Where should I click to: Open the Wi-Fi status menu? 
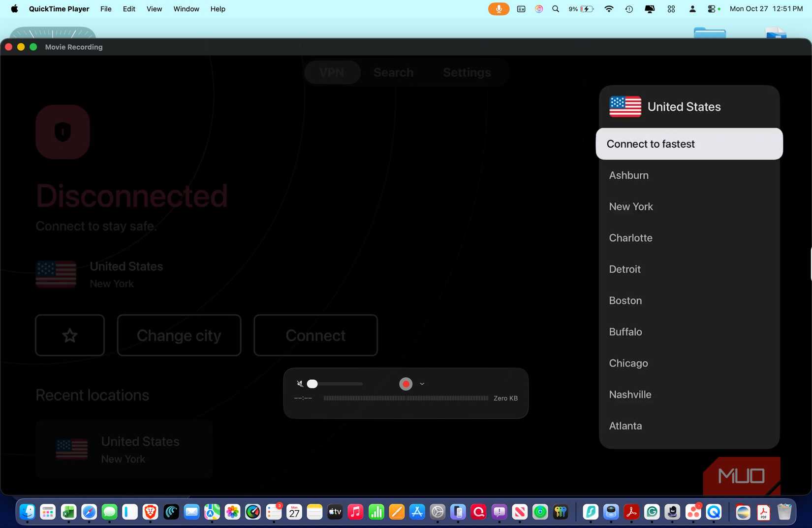(x=609, y=8)
